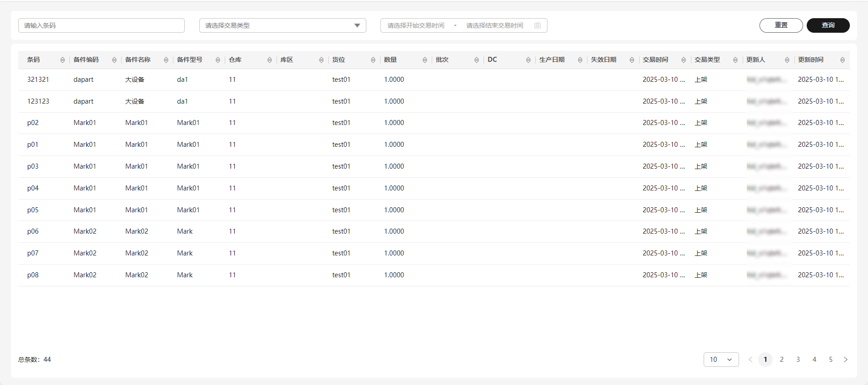The height and width of the screenshot is (385, 868).
Task: Go to page 4
Action: [814, 360]
